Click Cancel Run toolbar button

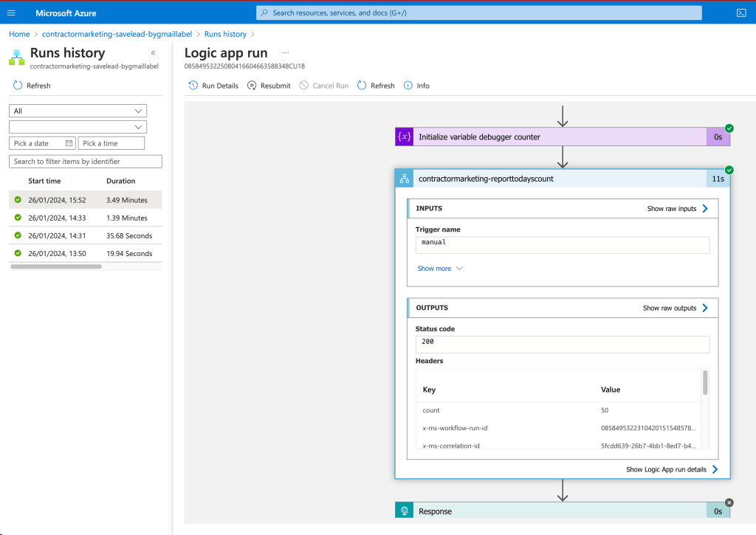click(324, 86)
